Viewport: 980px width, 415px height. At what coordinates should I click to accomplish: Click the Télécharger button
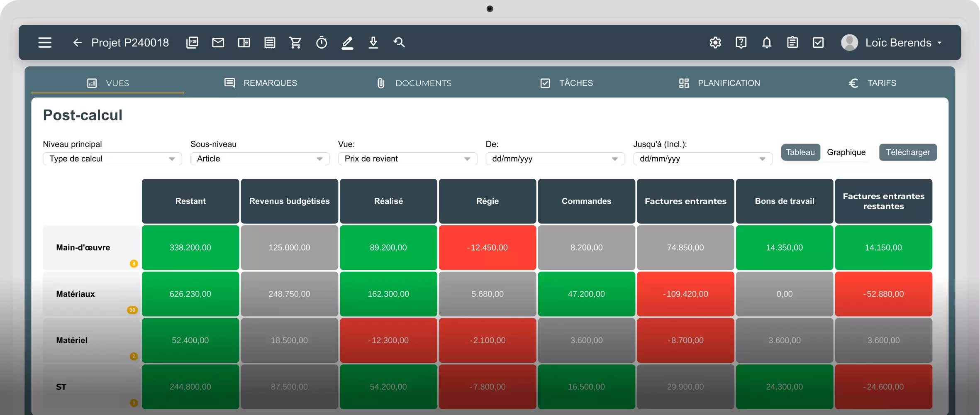pyautogui.click(x=908, y=152)
